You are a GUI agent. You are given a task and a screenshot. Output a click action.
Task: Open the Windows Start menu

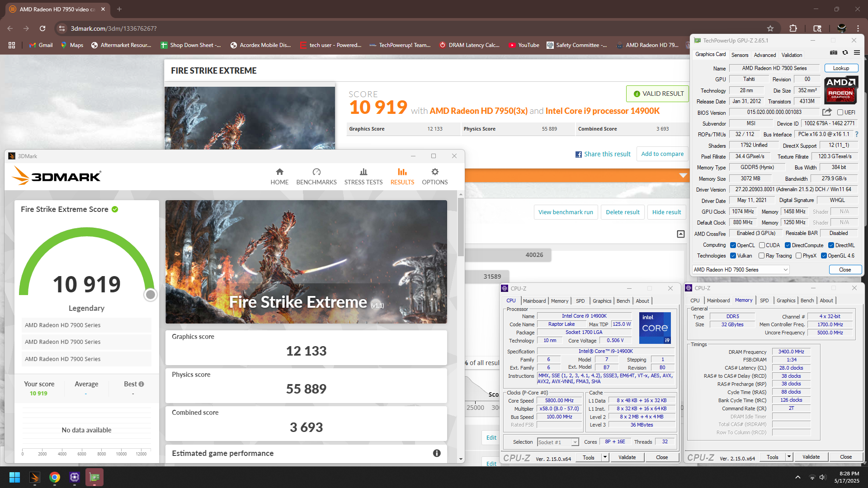[x=14, y=477]
